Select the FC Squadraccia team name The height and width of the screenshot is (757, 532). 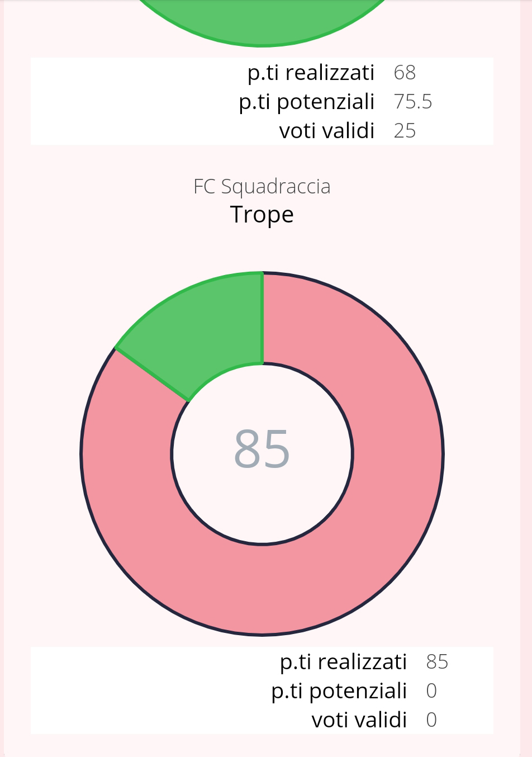tap(262, 186)
